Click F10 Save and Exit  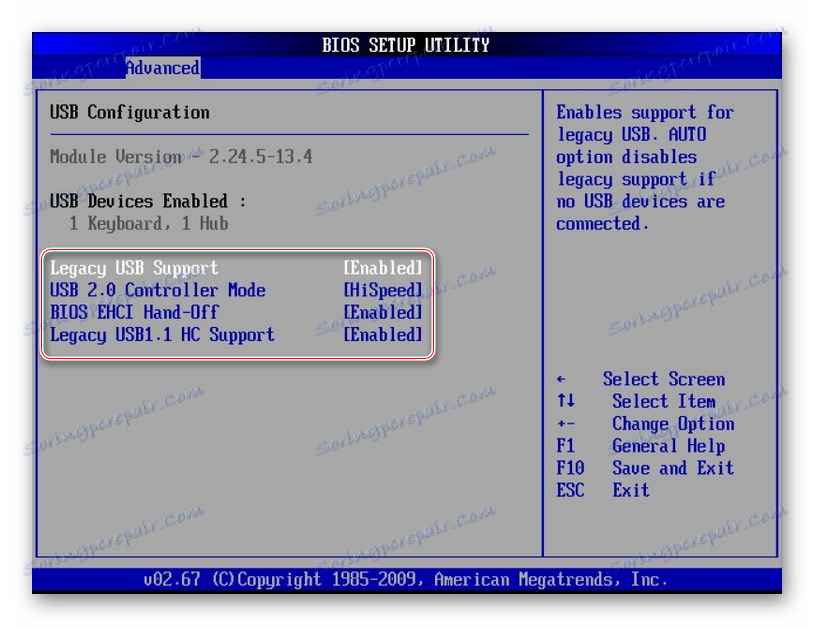point(646,468)
